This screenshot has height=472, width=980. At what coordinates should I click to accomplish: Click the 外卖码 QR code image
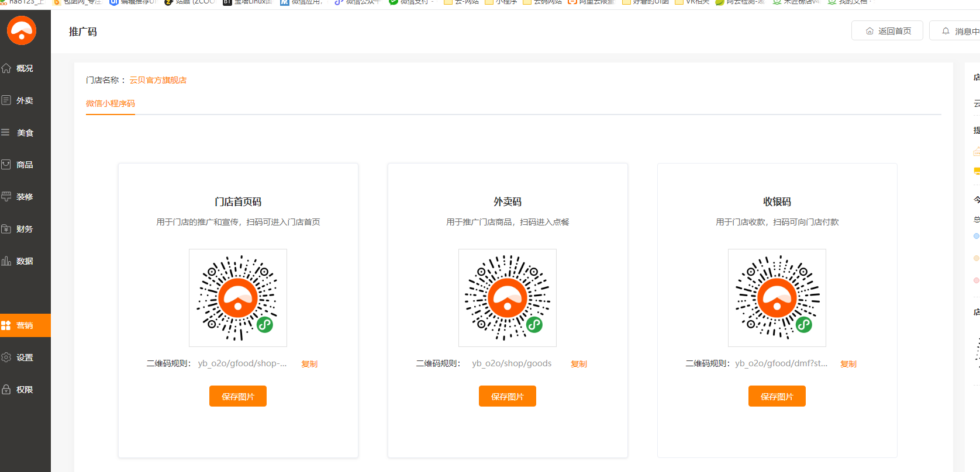(508, 298)
